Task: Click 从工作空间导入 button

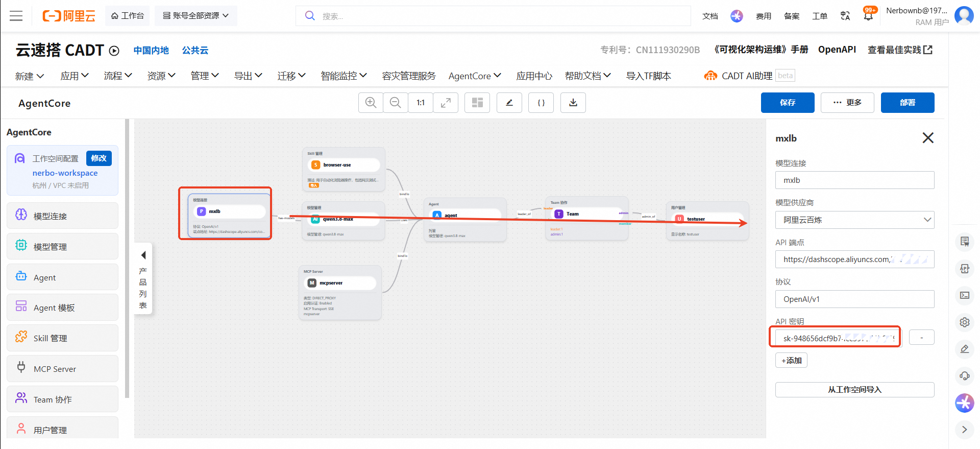Action: click(x=855, y=390)
